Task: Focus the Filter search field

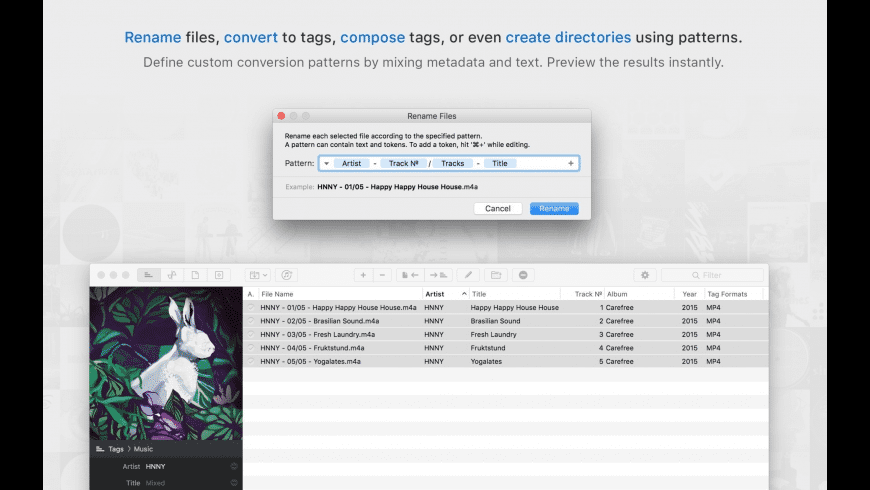Action: (x=712, y=275)
